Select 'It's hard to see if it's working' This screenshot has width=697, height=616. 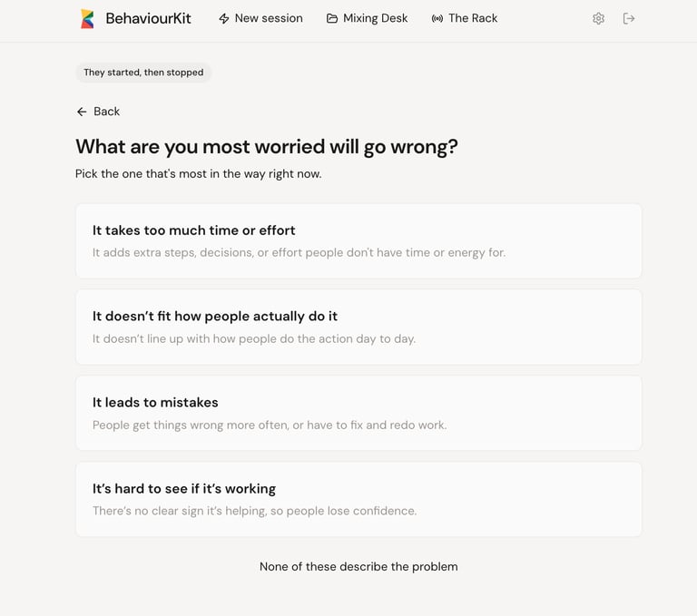pos(358,499)
